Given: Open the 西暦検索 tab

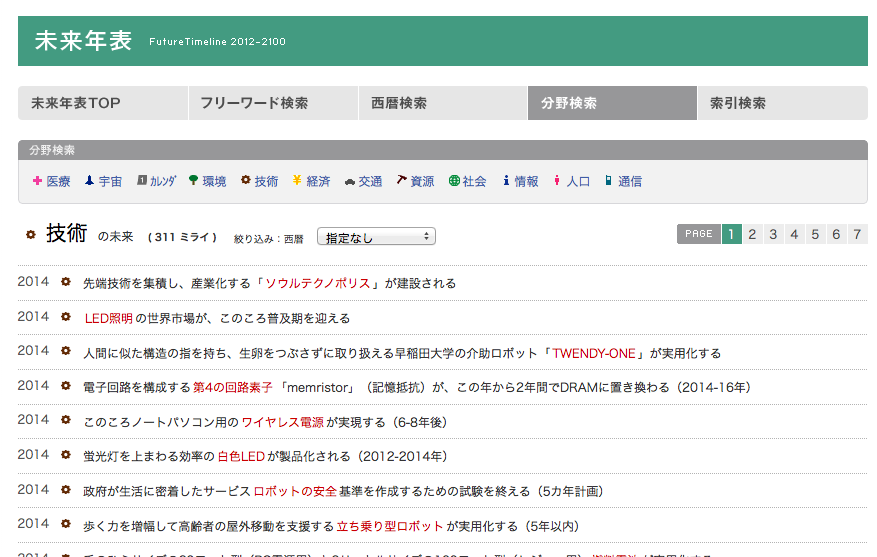Looking at the screenshot, I should point(442,103).
